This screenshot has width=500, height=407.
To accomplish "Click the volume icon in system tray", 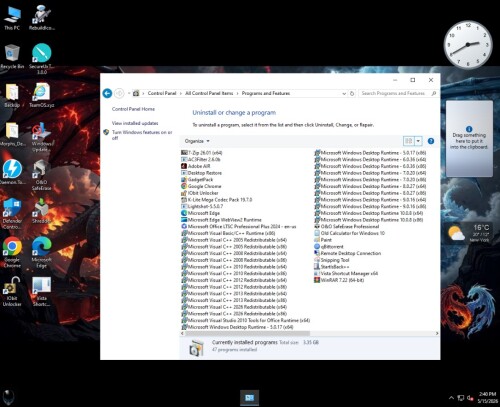I will pos(470,398).
